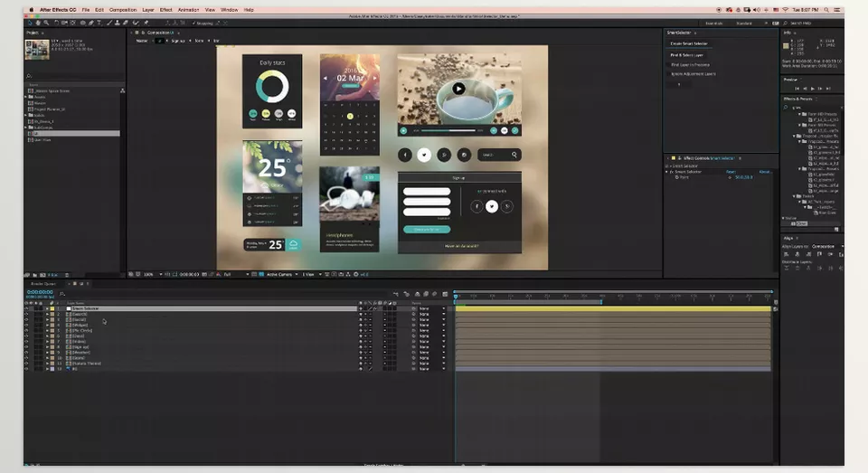Select the Hand tool in toolbar
This screenshot has width=868, height=473.
38,23
